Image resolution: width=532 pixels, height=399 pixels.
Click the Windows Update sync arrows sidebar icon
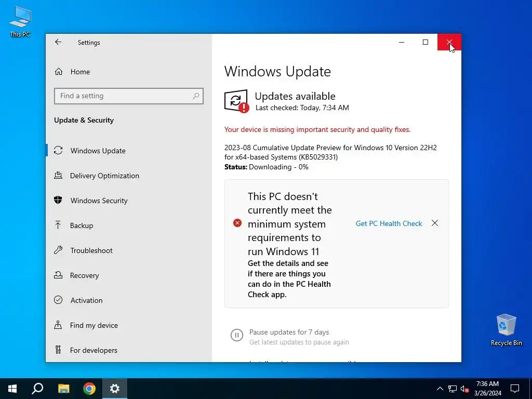click(x=58, y=150)
